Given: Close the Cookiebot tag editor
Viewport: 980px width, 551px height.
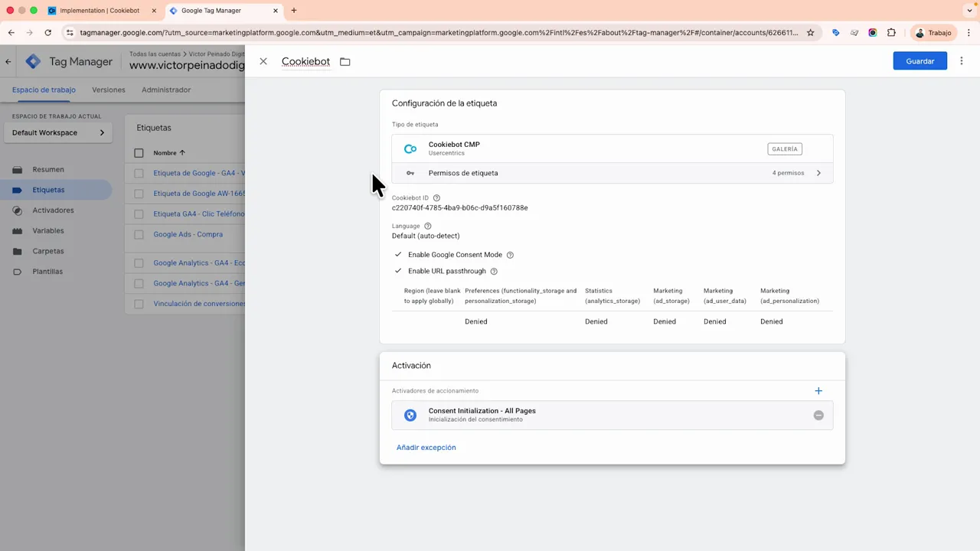Looking at the screenshot, I should (263, 61).
